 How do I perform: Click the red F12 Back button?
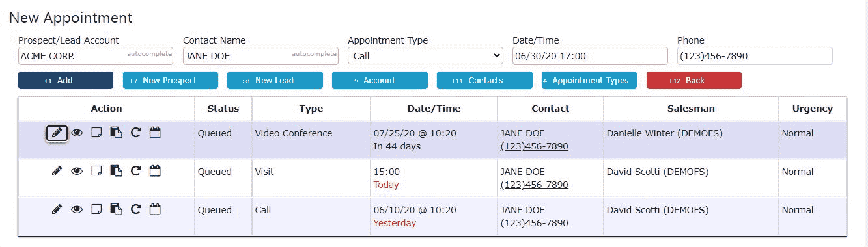pos(693,81)
